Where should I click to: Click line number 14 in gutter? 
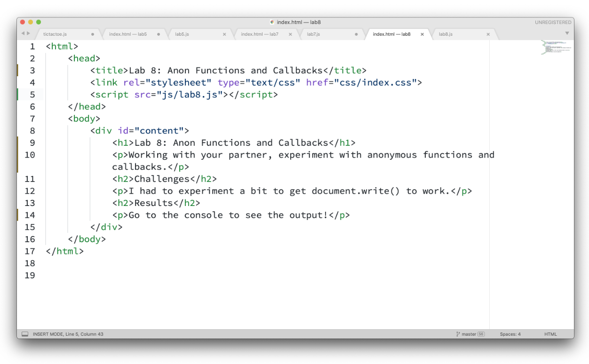30,215
